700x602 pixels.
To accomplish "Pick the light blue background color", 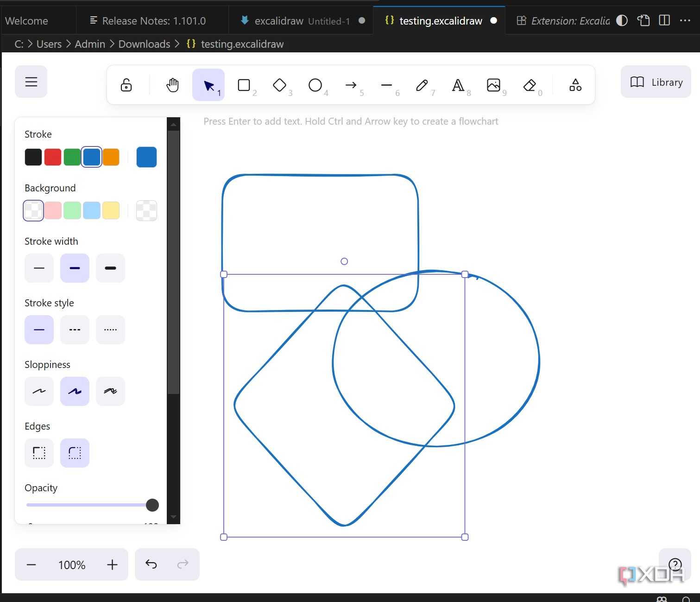I will point(92,210).
